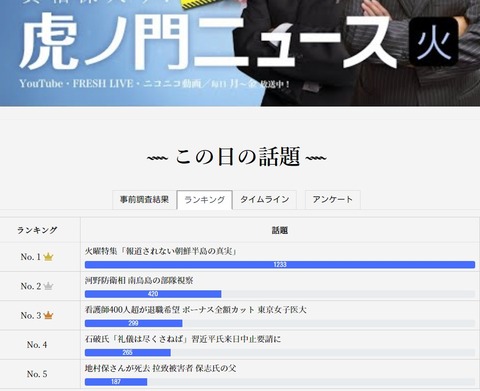Click the 話題 column header
The width and height of the screenshot is (480, 391).
pos(280,230)
